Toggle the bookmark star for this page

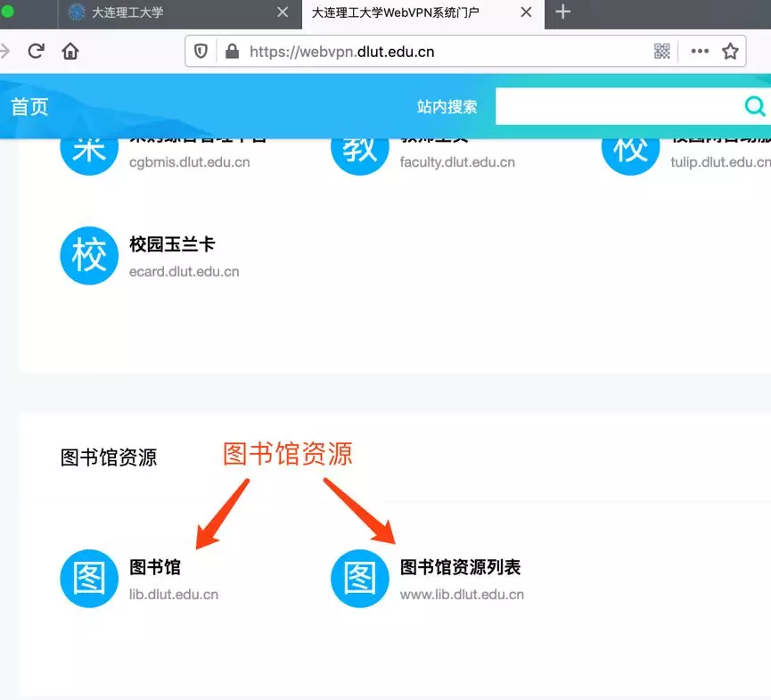pos(730,51)
